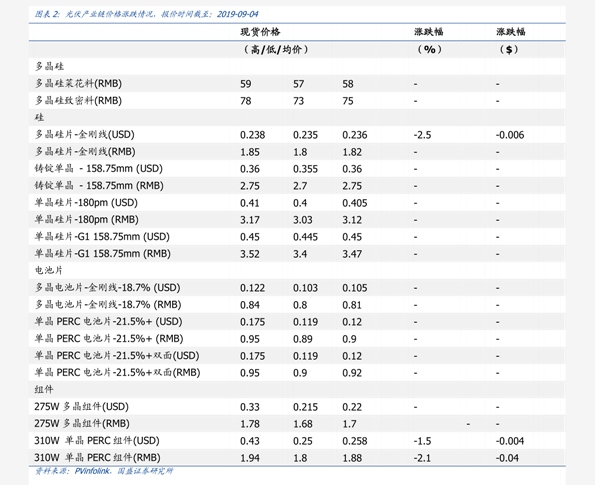Image resolution: width=595 pixels, height=485 pixels.
Task: Click the 单晶 PERC 电池片-21.5%+双面(RMB) label
Action: click(117, 373)
